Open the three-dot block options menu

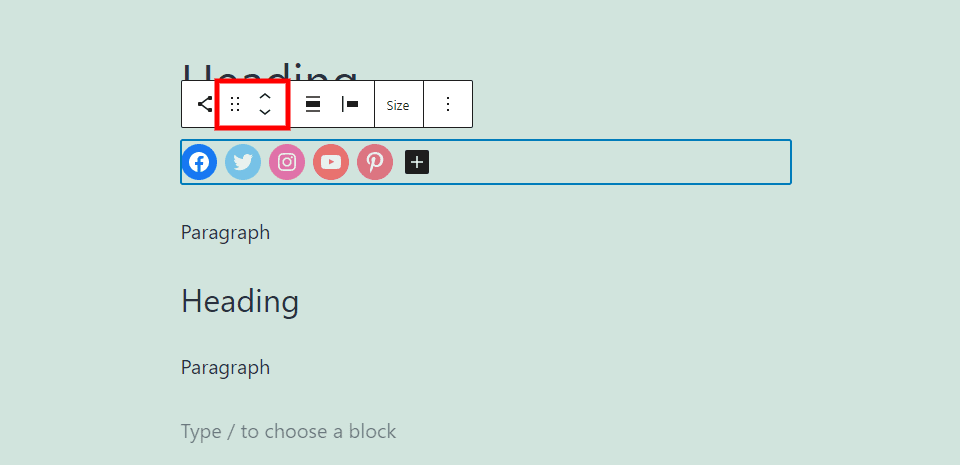point(448,104)
